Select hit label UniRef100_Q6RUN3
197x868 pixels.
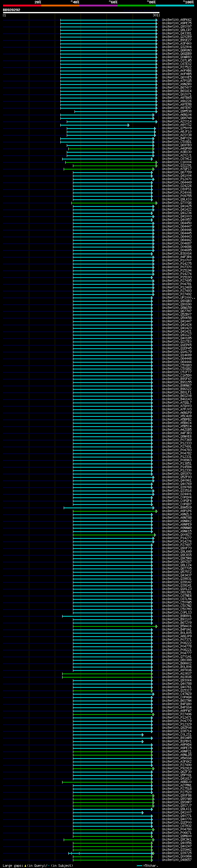click(x=177, y=50)
